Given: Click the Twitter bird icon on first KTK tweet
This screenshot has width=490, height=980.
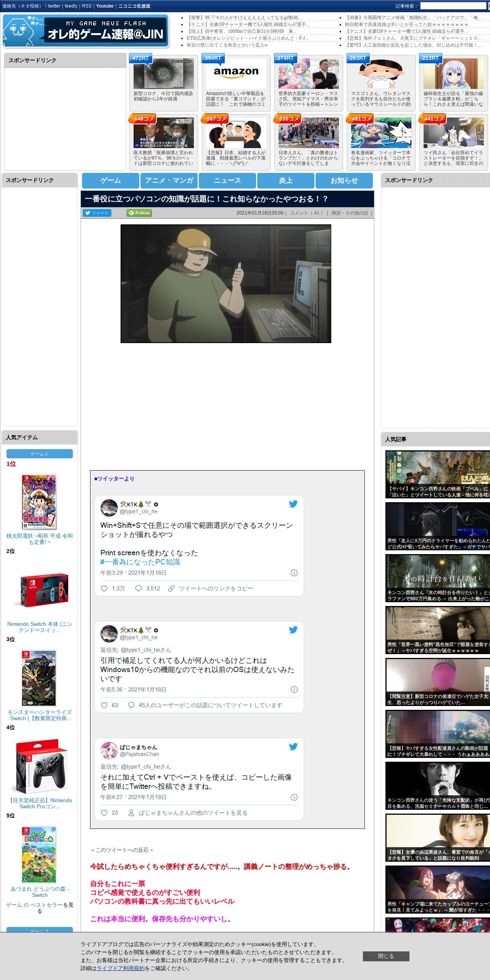Looking at the screenshot, I should pos(293,504).
